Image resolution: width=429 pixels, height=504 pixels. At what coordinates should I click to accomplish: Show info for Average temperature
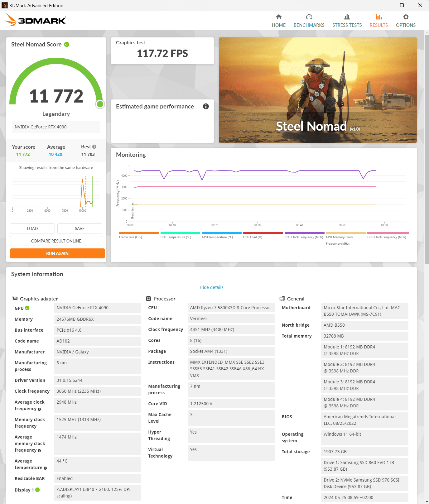tap(45, 468)
